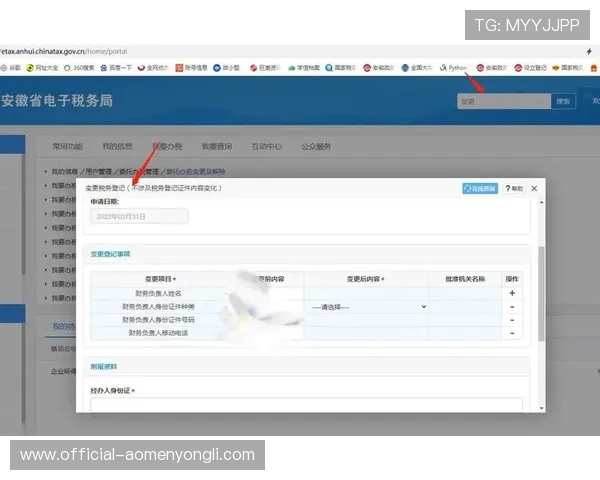Viewport: 600px width, 480px height.
Task: Click 变更后内容 field for 财务负责人身份证件号码
Action: 367,320
